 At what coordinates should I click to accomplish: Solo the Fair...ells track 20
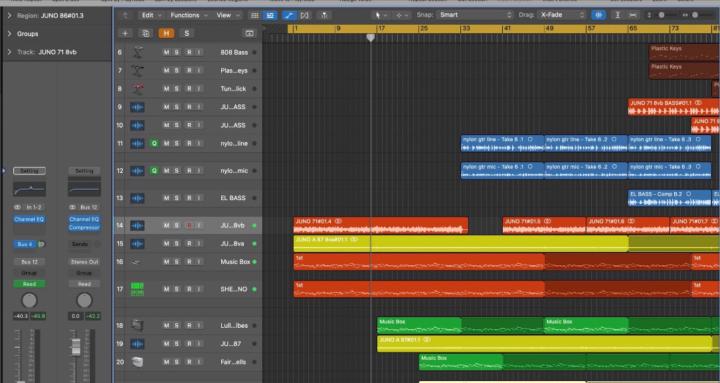tap(177, 362)
